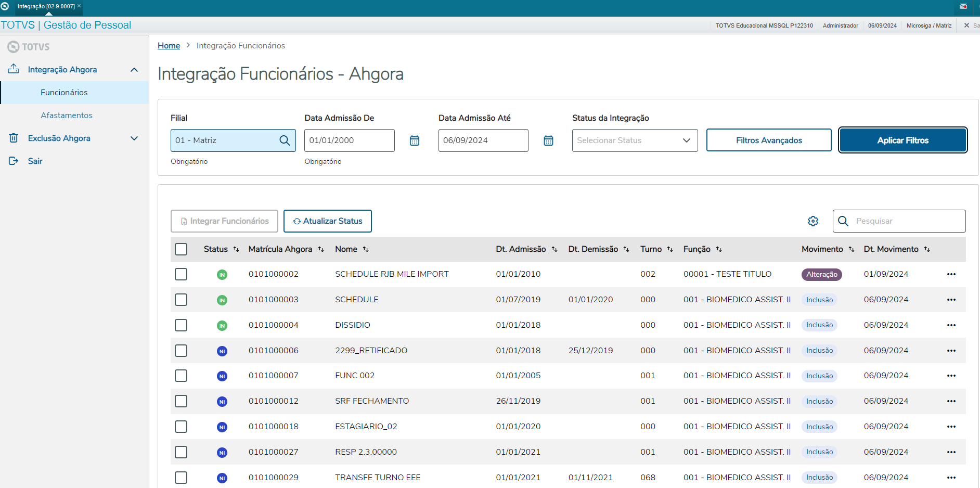Click turno value 068
Viewport: 980px width, 488px height.
coord(648,478)
